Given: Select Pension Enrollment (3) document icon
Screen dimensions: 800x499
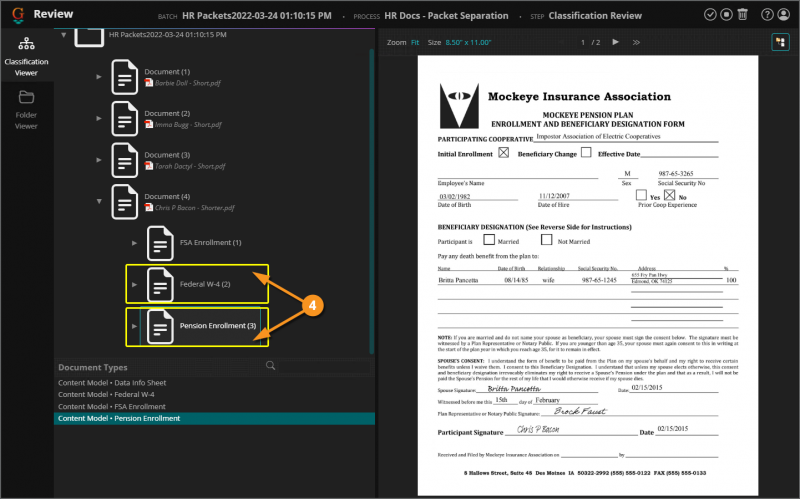Looking at the screenshot, I should (x=160, y=326).
